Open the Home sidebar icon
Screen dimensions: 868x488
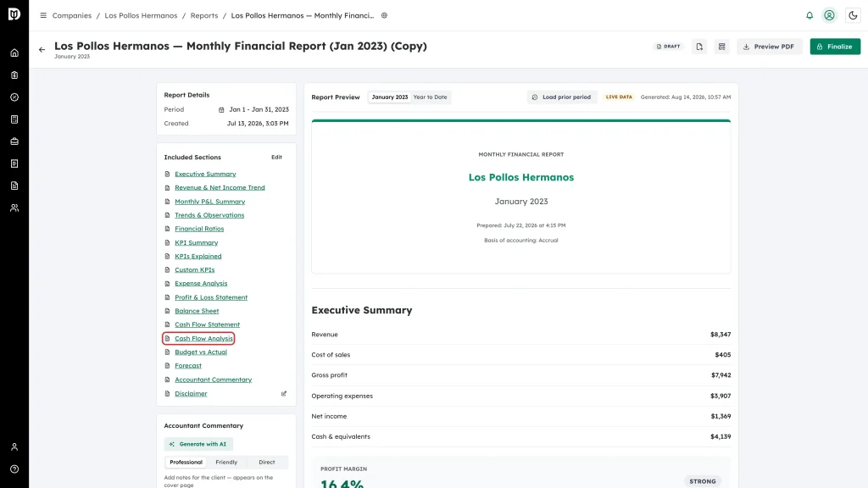[x=14, y=53]
